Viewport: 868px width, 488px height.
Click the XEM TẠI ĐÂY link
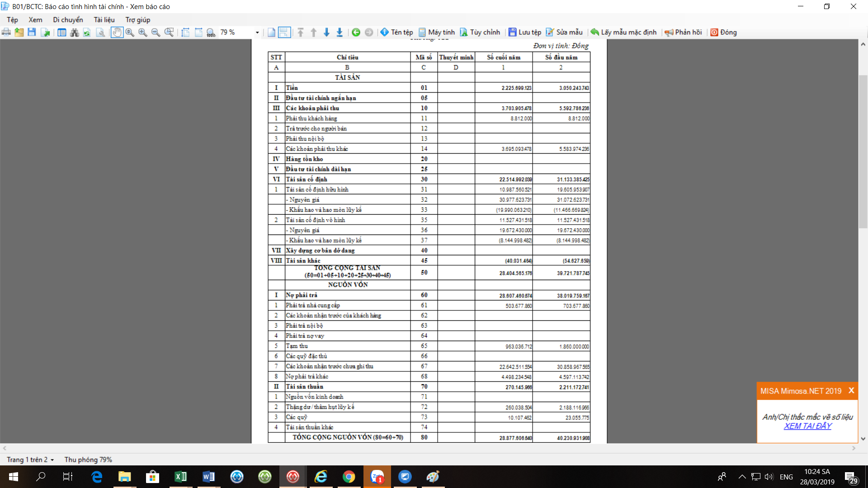tap(807, 426)
